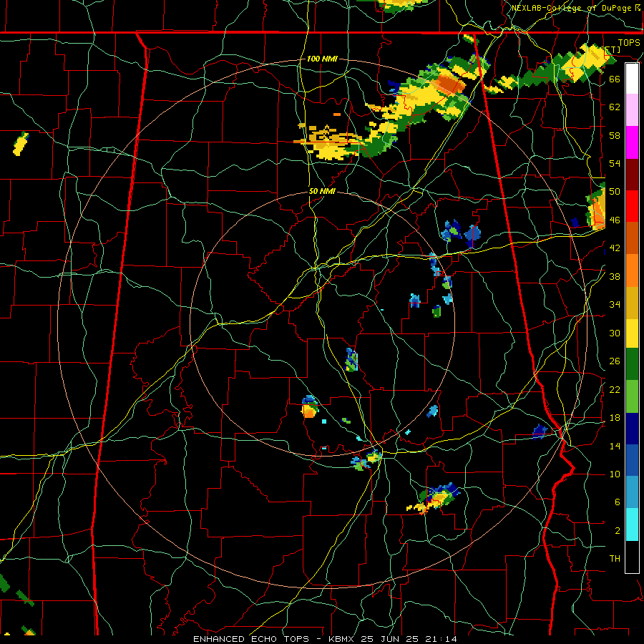This screenshot has width=644, height=644.
Task: Click the navy blue legend swatch
Action: click(x=632, y=429)
